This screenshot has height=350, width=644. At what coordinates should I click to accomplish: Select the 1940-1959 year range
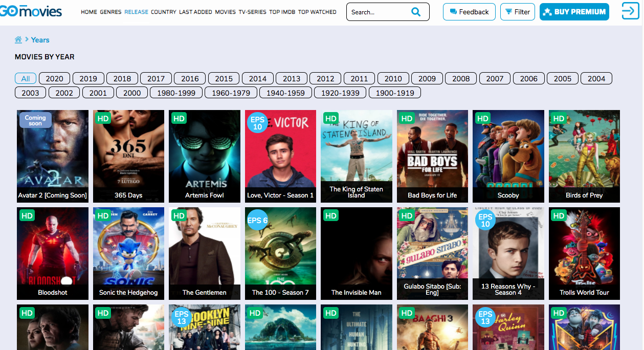[x=285, y=93]
